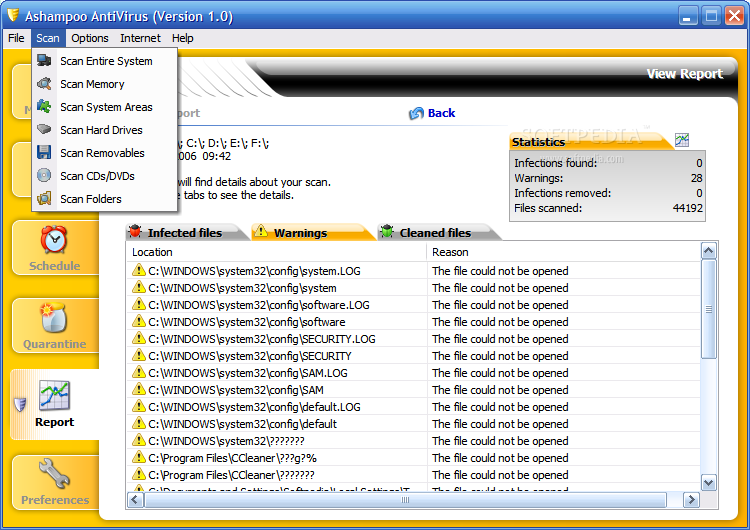Open the Options menu
750x530 pixels.
pos(90,38)
